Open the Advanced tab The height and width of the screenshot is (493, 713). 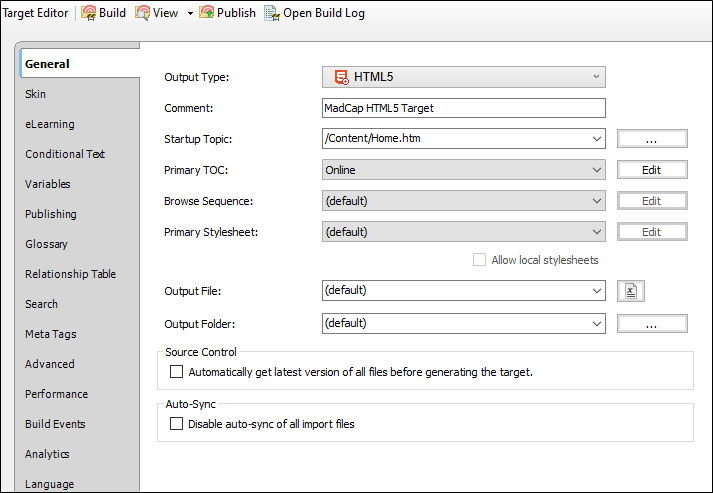50,364
